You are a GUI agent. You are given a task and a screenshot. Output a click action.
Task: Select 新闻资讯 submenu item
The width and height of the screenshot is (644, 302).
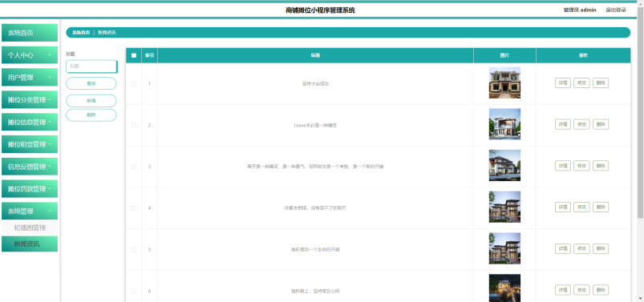tap(30, 244)
